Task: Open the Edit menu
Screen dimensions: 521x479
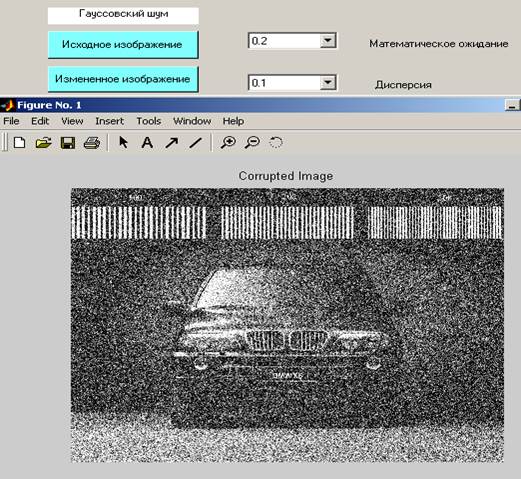Action: click(x=40, y=121)
